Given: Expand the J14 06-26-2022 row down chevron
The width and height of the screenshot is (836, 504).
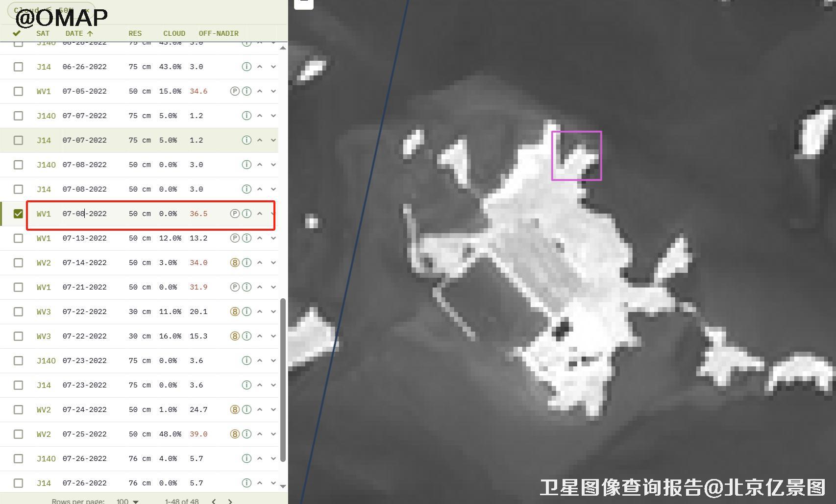Looking at the screenshot, I should (273, 67).
